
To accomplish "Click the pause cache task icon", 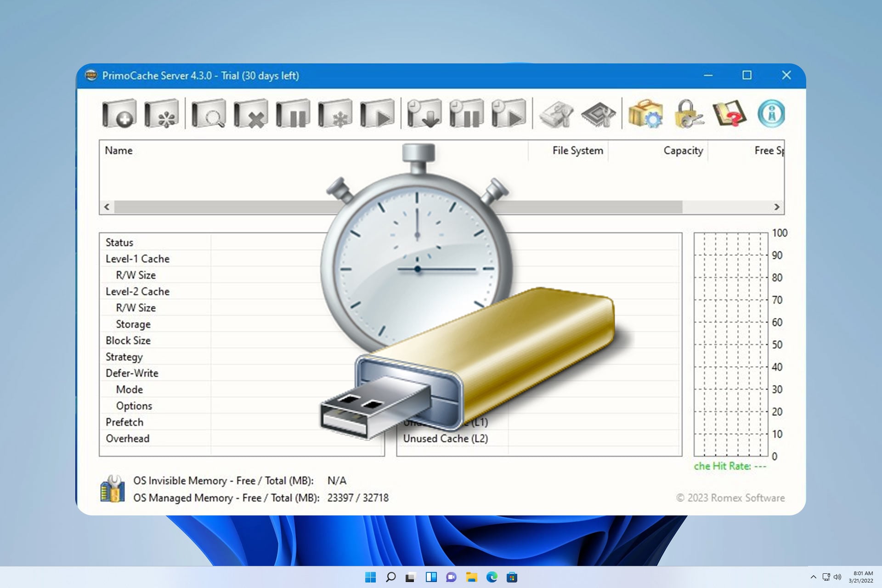I will (x=293, y=113).
